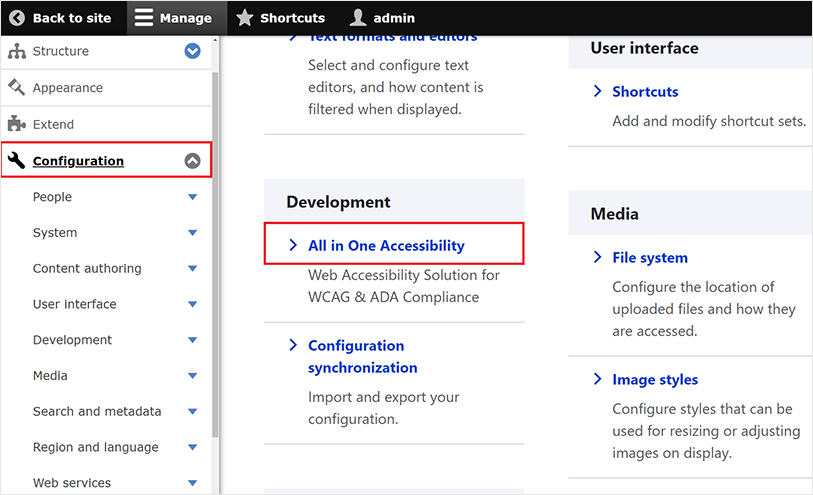Toggle the Manage toolbar tab
Screen dimensions: 813x495
[x=177, y=18]
